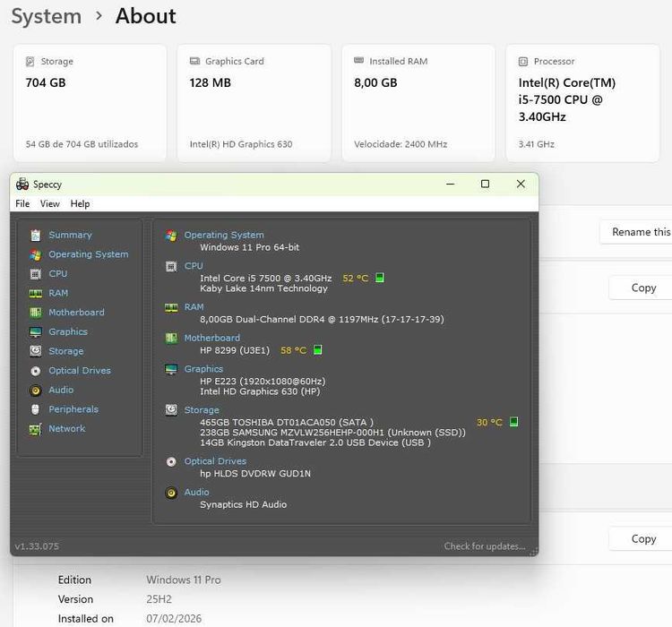The image size is (672, 627).
Task: Click the 25H2 version value in Settings
Action: tap(159, 599)
